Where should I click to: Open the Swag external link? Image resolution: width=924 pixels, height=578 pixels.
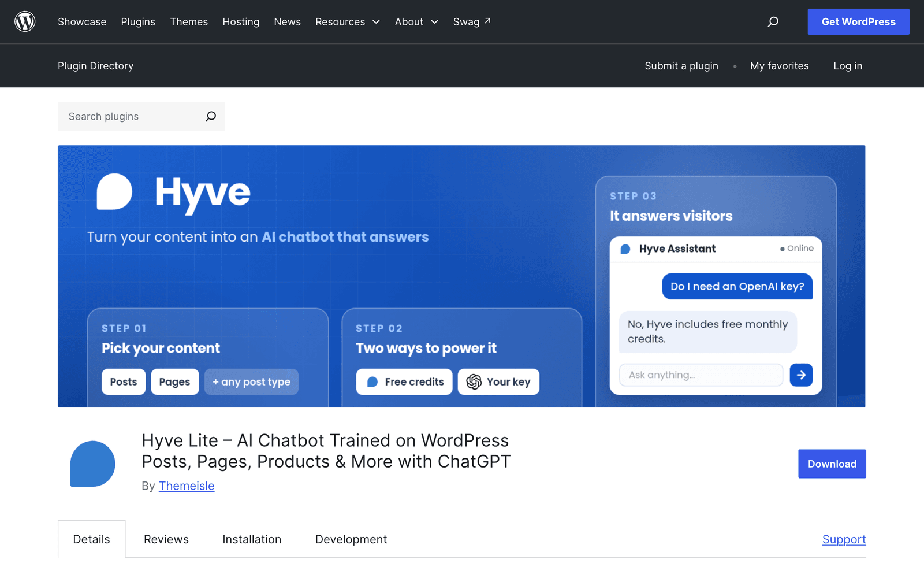click(x=472, y=21)
